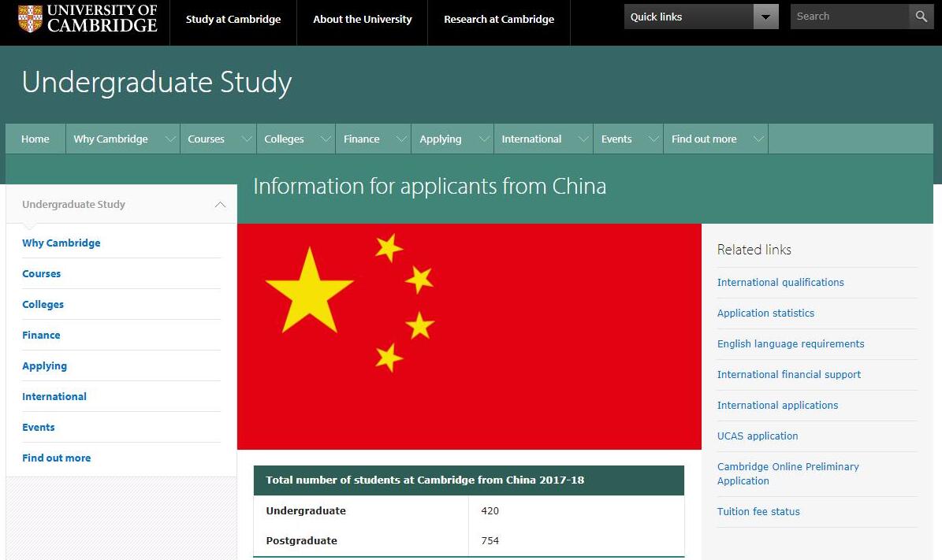Select About the University menu item
The width and height of the screenshot is (942, 560).
point(362,20)
